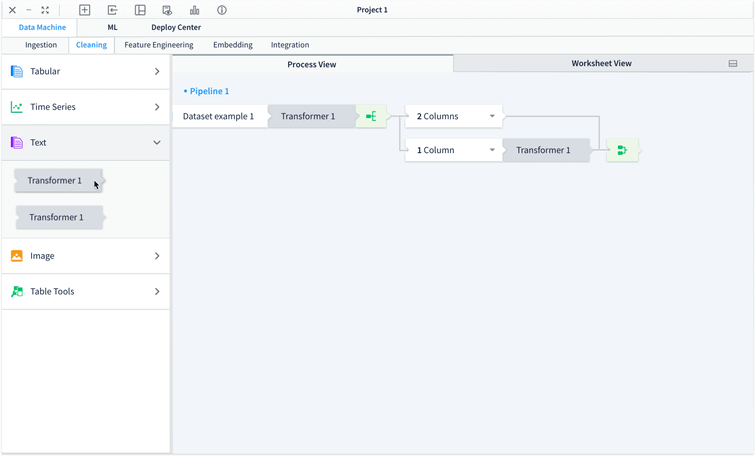This screenshot has height=456, width=755.
Task: Click the info circle toolbar icon
Action: 222,10
